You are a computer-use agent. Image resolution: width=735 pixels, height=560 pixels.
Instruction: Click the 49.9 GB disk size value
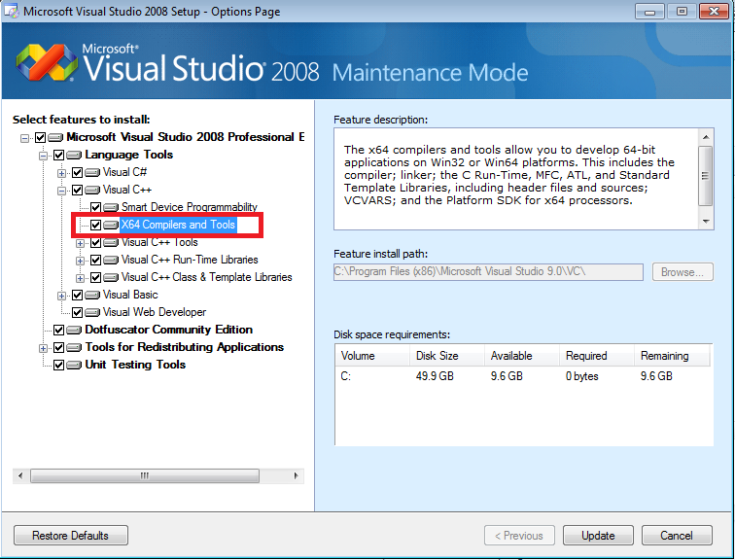(x=435, y=376)
